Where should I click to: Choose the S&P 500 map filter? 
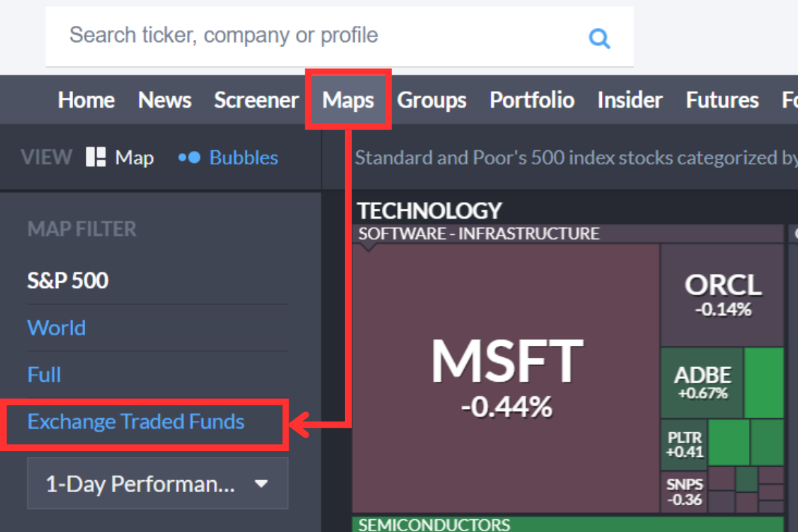(x=68, y=280)
